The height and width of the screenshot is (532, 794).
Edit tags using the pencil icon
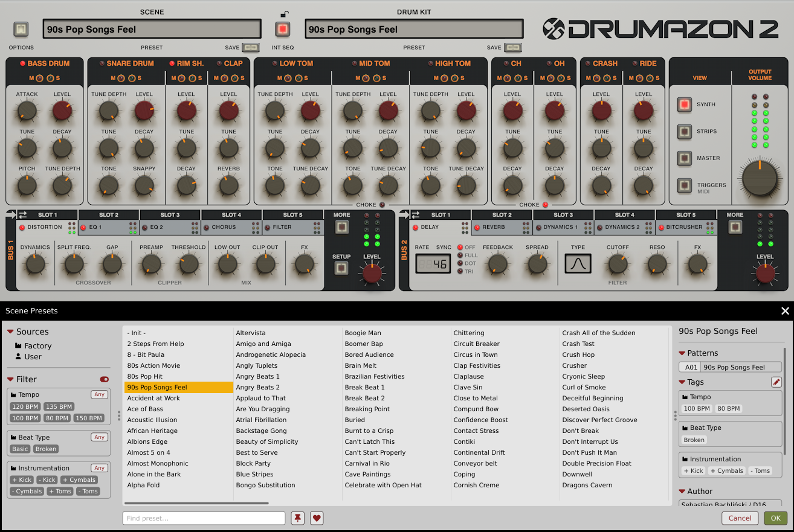(x=776, y=382)
